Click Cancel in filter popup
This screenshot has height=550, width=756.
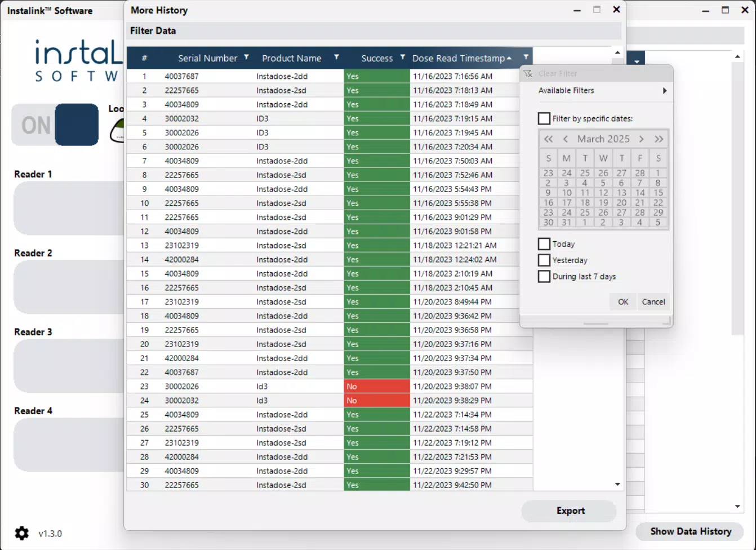click(x=653, y=301)
